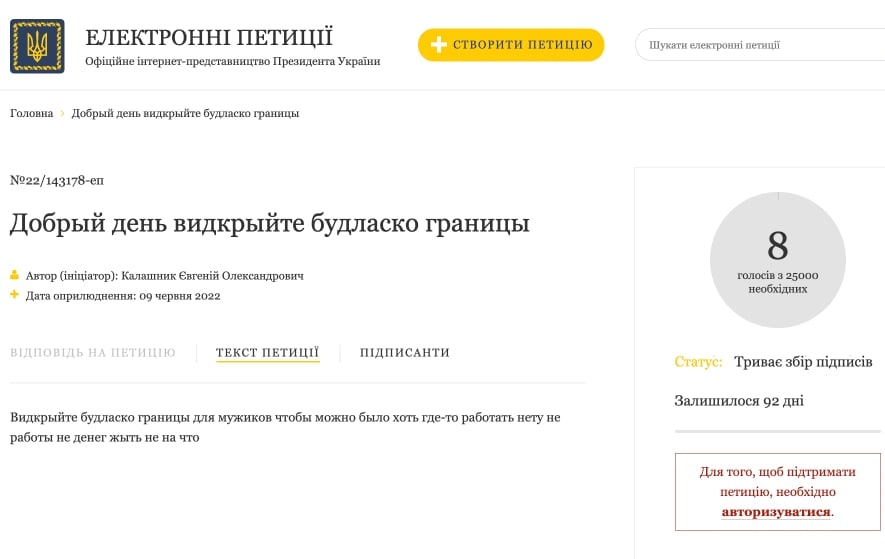The width and height of the screenshot is (885, 559).
Task: Click the plus icon in the СТВОРИТИ ПЕТИЦІЮ button
Action: 437,45
